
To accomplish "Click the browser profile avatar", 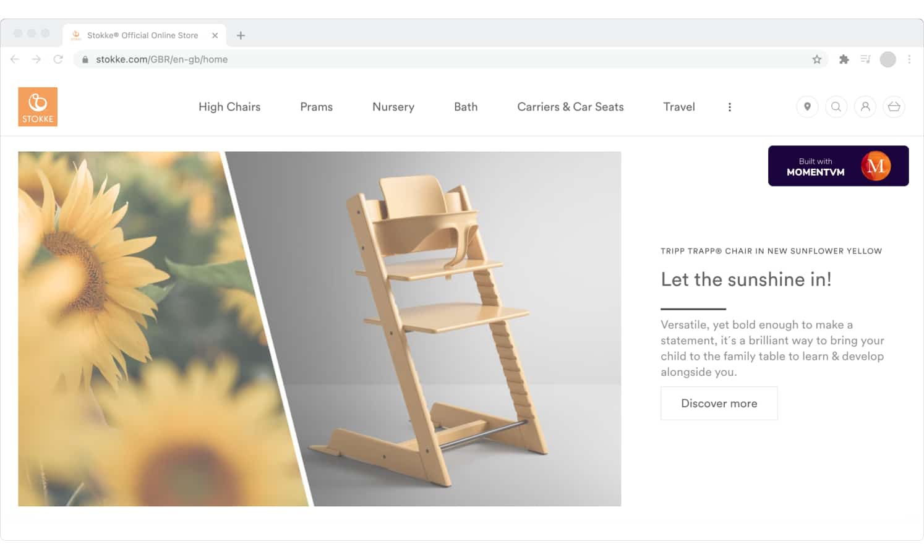I will (888, 59).
